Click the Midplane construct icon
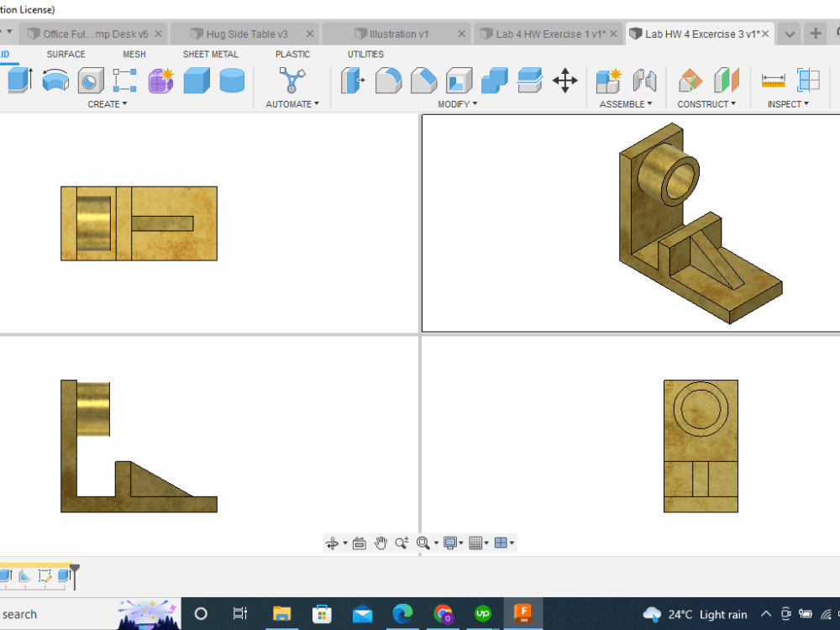Screen dimensions: 840x630 pyautogui.click(x=727, y=81)
